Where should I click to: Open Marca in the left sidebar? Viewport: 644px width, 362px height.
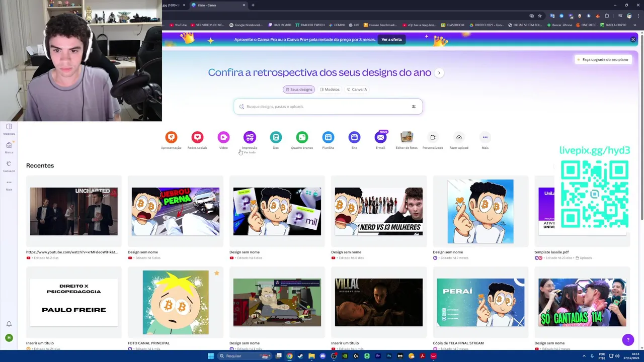point(9,147)
